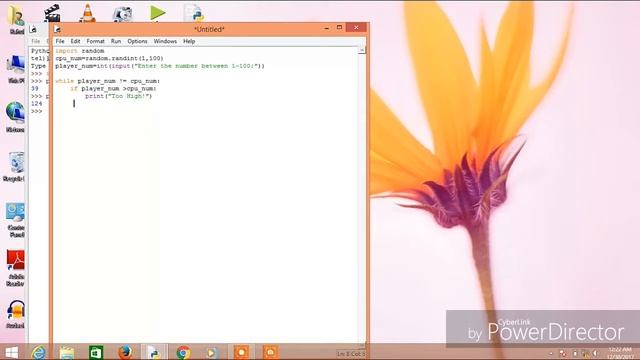The image size is (640, 360).
Task: Open the movie clapperboard desktop icon
Action: coord(52,13)
